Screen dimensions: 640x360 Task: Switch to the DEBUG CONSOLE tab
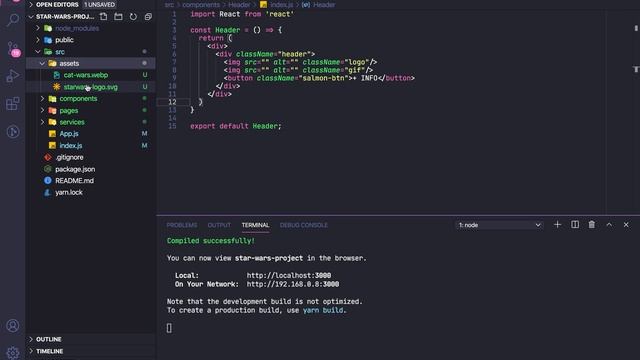pos(304,225)
